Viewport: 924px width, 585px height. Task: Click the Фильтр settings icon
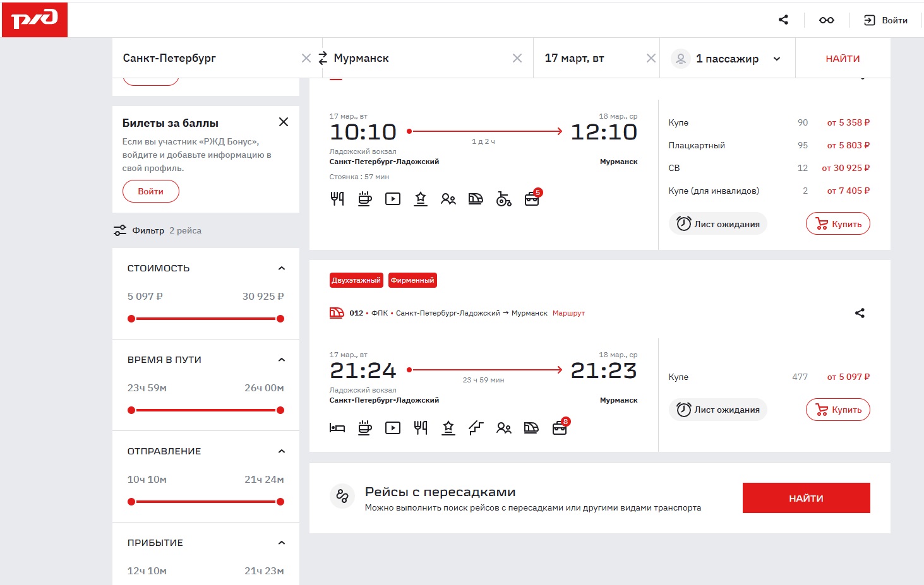[x=120, y=230]
